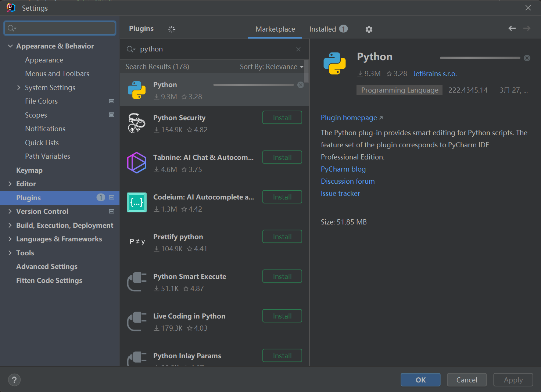541x392 pixels.
Task: Click the Cancel button
Action: 467,380
